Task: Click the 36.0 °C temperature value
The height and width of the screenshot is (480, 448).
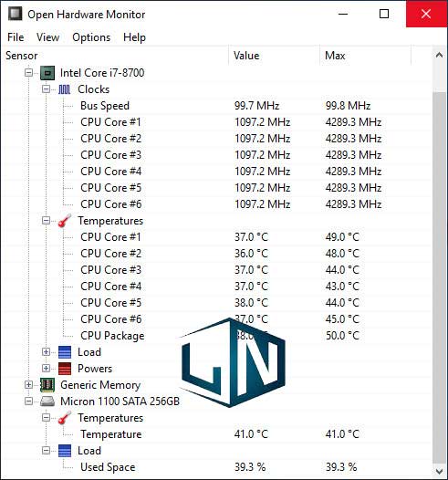Action: click(251, 254)
